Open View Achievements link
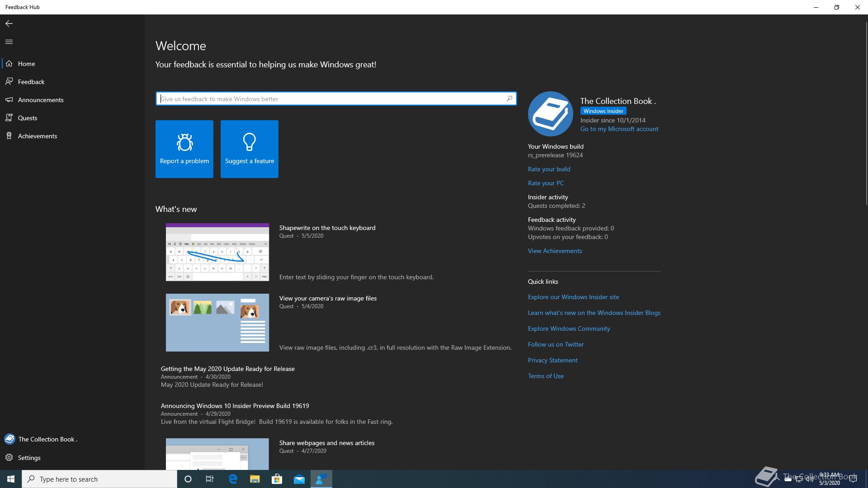This screenshot has width=868, height=488. coord(555,251)
